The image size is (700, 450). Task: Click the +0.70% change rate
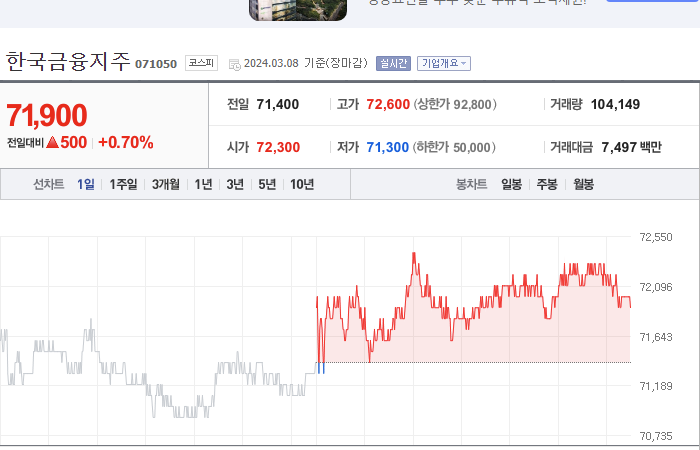126,142
